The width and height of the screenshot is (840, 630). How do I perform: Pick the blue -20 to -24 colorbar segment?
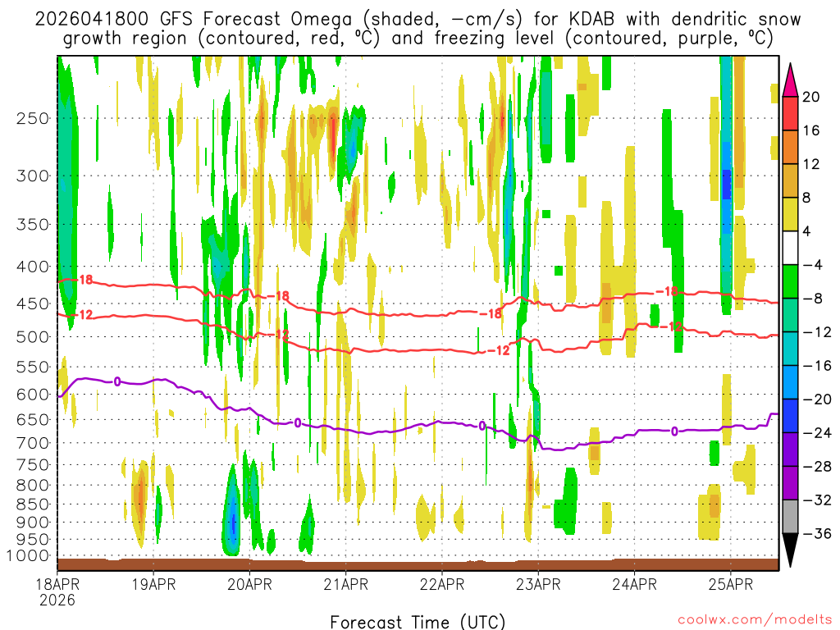pos(790,416)
